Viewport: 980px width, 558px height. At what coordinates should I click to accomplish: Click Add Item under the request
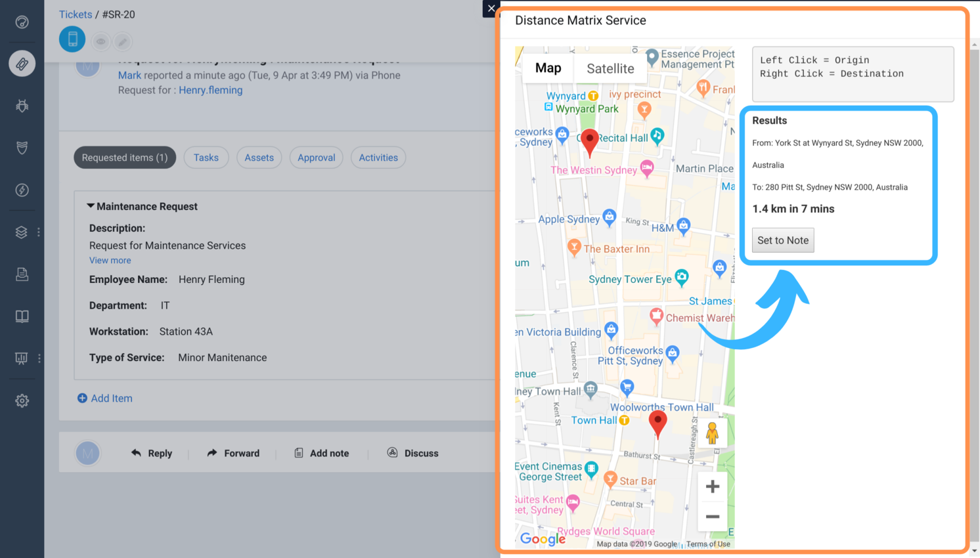[104, 398]
